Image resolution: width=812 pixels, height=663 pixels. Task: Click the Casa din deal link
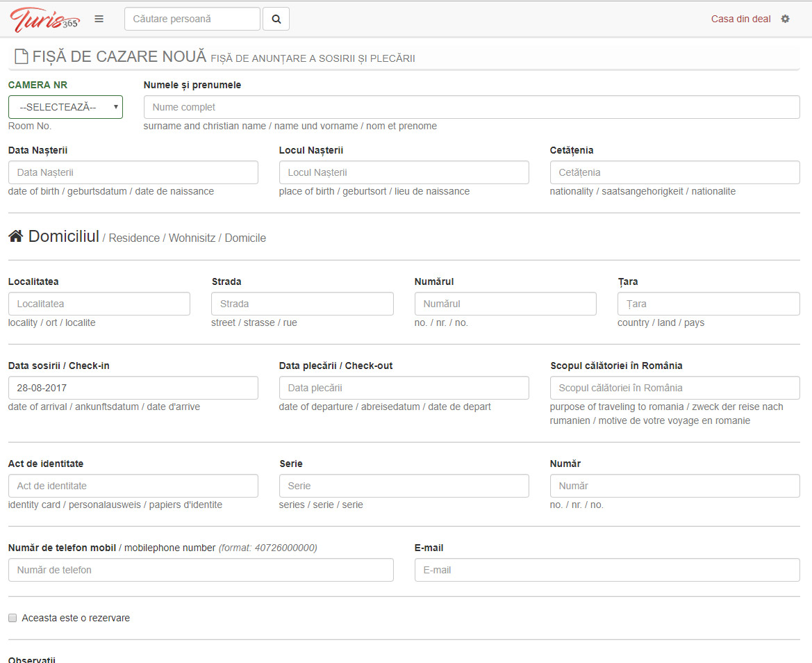coord(740,19)
